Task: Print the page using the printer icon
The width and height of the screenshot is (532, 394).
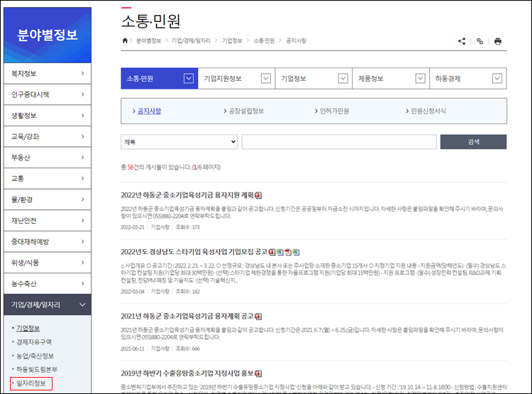Action: click(498, 41)
